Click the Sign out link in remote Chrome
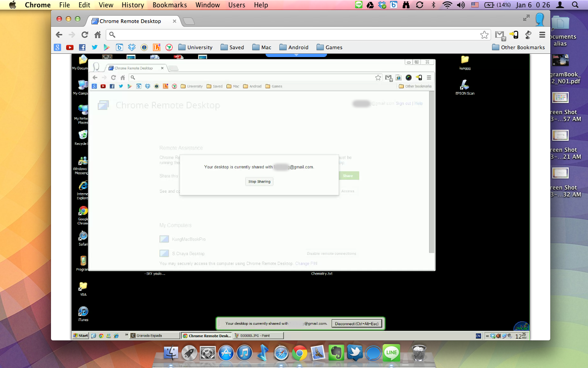Image resolution: width=588 pixels, height=368 pixels. 403,103
